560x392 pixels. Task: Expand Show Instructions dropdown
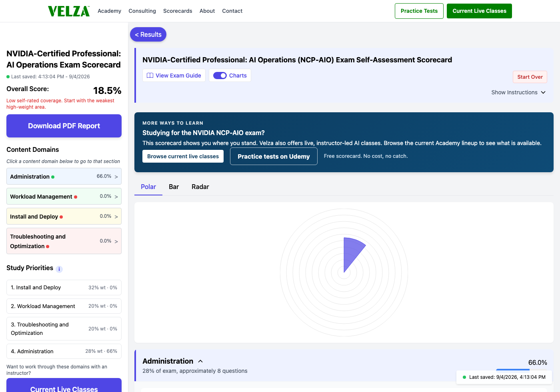(518, 92)
